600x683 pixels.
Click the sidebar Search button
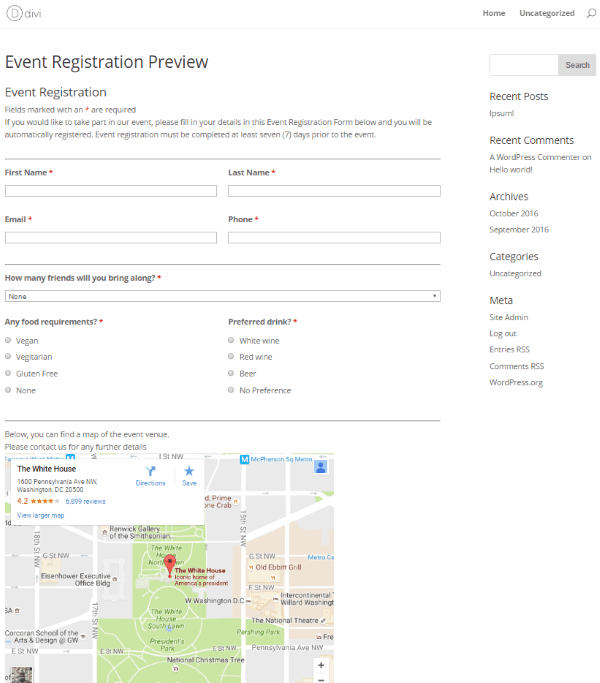577,65
